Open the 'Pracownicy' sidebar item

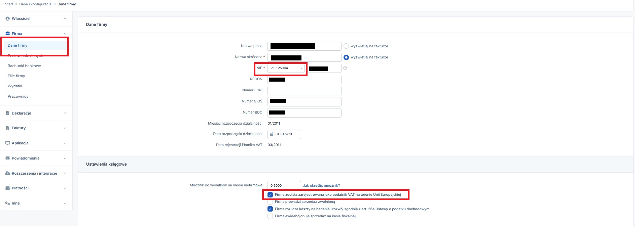click(18, 96)
